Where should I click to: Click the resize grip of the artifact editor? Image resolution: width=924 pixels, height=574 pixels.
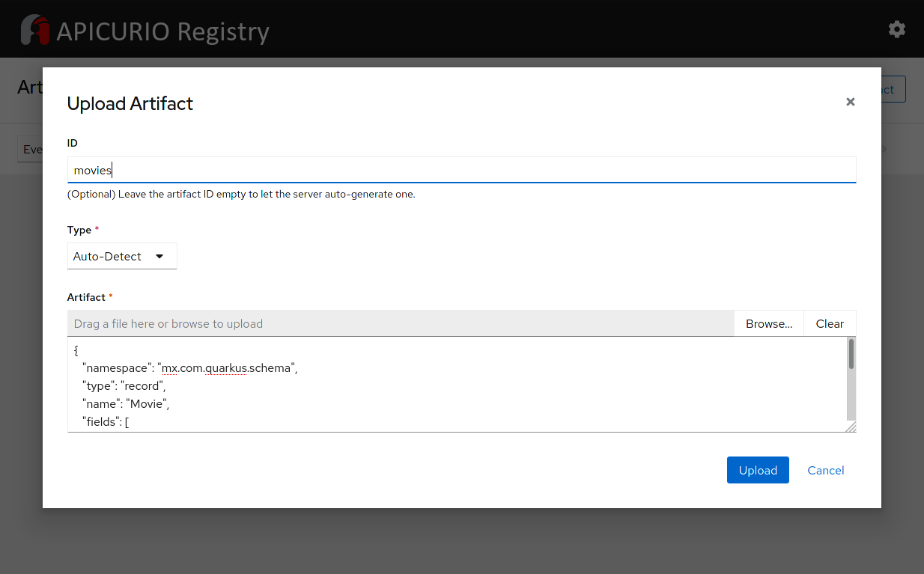pyautogui.click(x=851, y=427)
